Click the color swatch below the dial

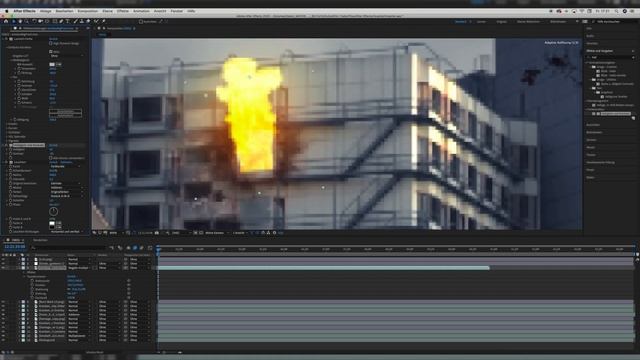(52, 223)
